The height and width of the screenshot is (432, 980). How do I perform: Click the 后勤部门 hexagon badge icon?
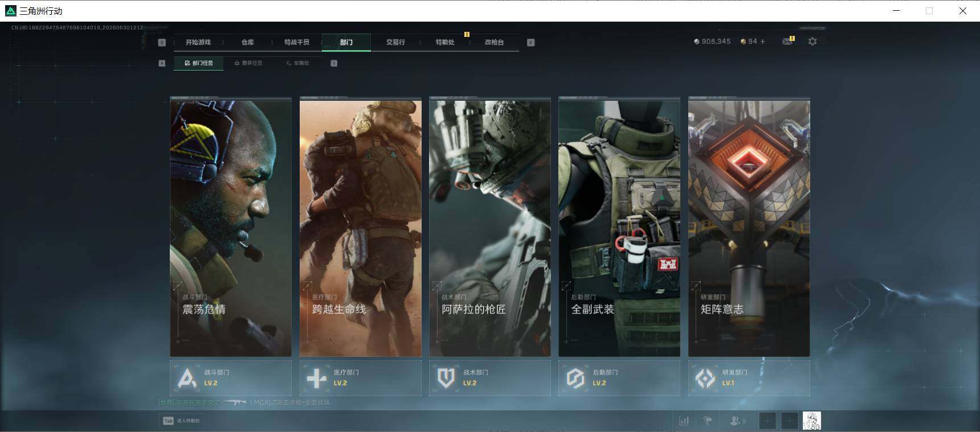tap(575, 378)
